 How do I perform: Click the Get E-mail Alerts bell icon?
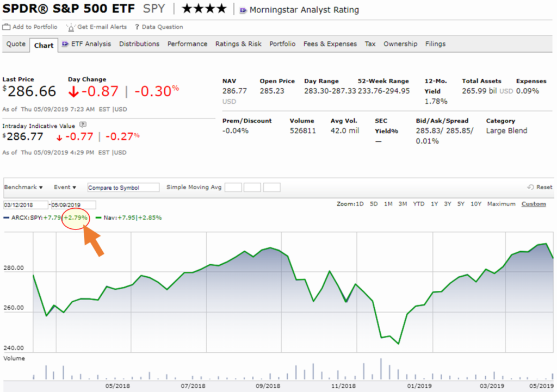[70, 27]
